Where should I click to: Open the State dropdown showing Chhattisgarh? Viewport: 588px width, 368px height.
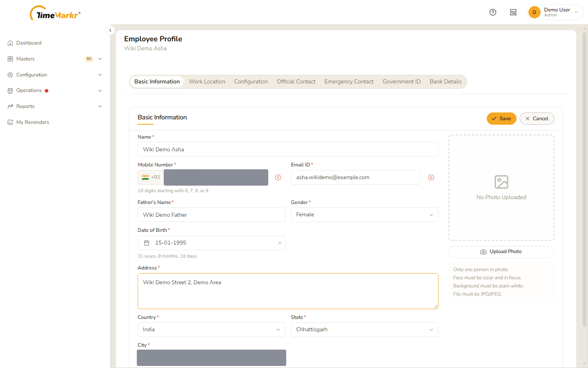pos(365,330)
